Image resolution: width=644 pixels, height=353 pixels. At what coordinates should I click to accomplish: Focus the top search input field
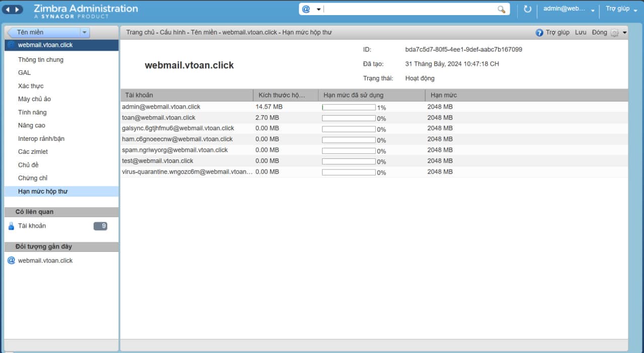[x=410, y=9]
